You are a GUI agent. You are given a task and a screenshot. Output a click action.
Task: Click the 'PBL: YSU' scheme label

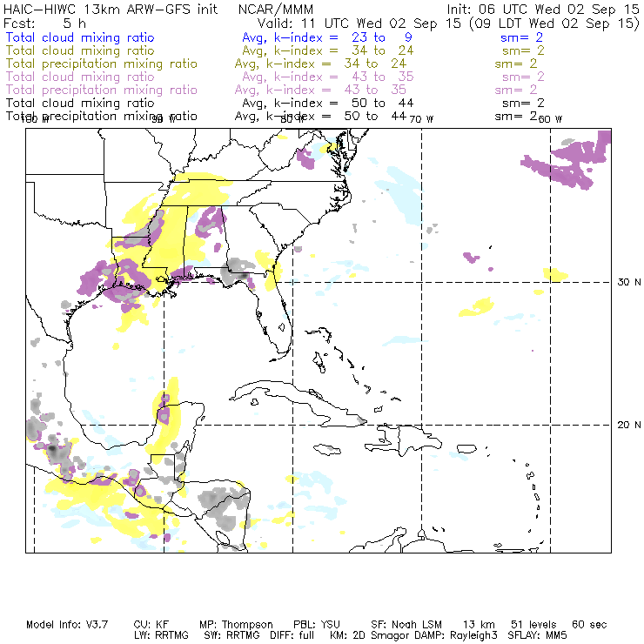click(x=317, y=625)
